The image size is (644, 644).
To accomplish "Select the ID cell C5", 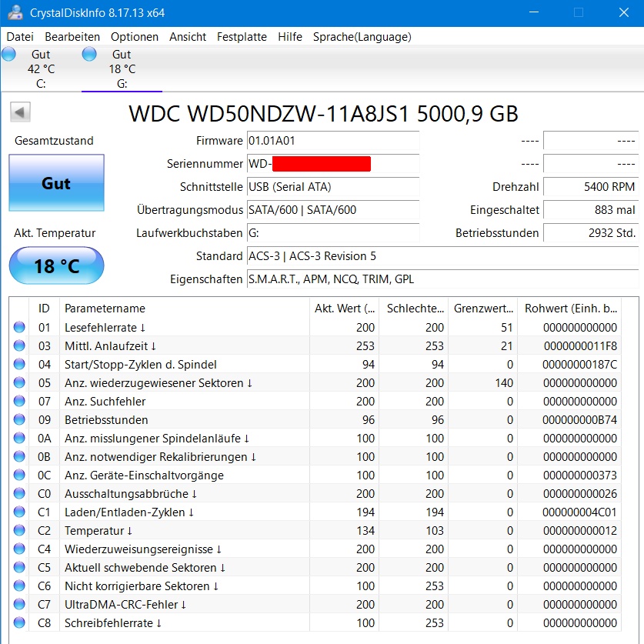I will pyautogui.click(x=45, y=568).
